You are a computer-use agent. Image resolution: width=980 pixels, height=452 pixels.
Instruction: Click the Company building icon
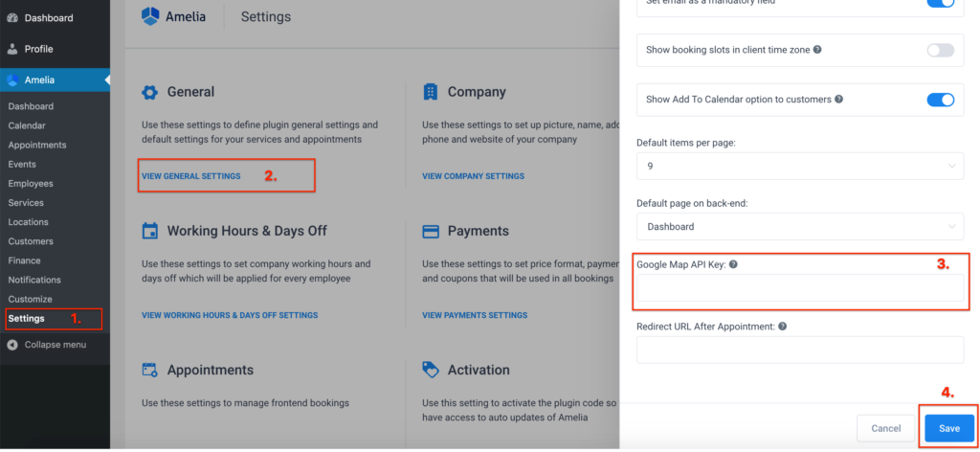[430, 93]
